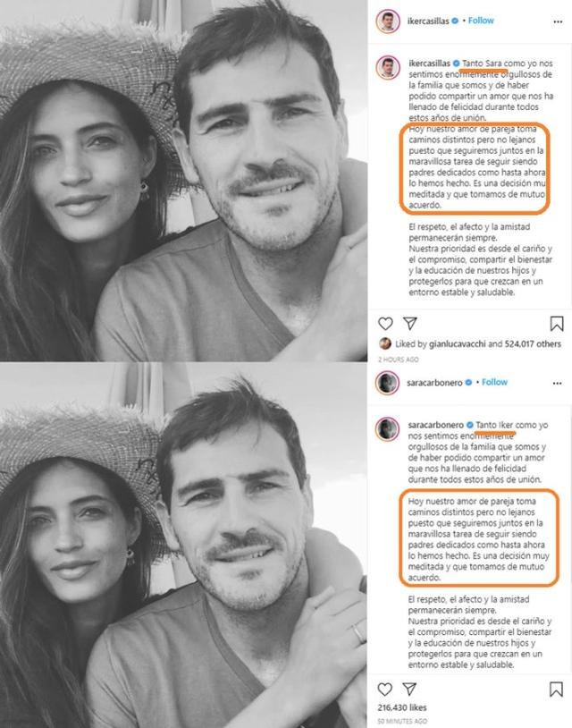Follow the saracarbonero account
Image resolution: width=572 pixels, height=728 pixels.
(494, 382)
